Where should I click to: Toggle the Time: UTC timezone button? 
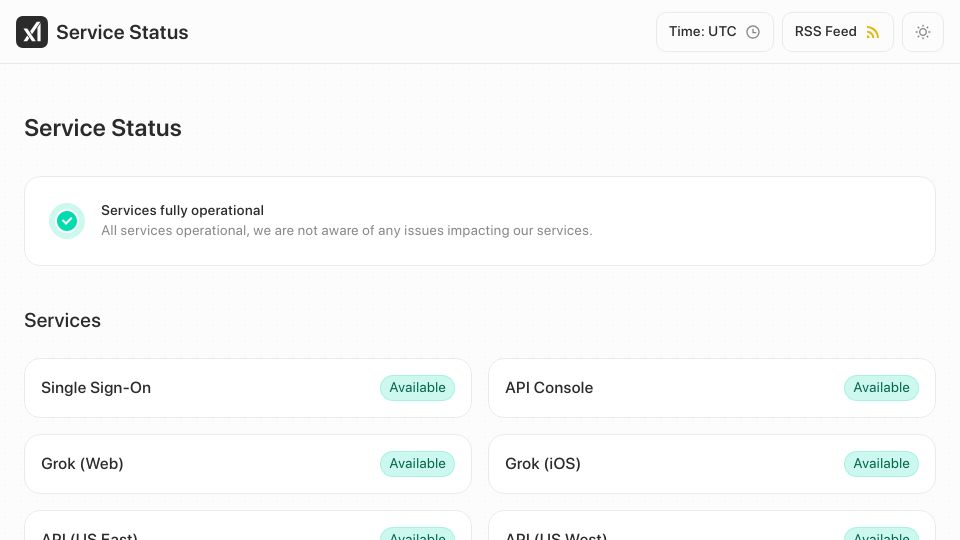(x=714, y=32)
